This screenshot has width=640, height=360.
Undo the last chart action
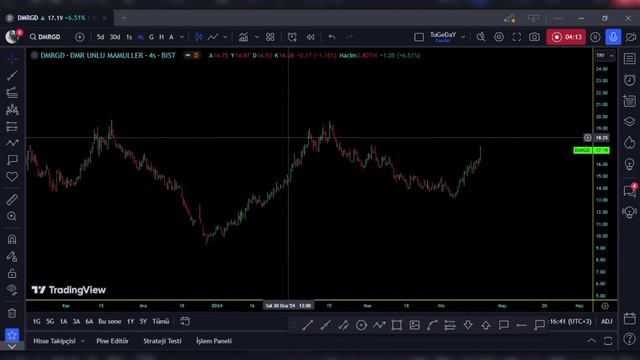coord(332,37)
